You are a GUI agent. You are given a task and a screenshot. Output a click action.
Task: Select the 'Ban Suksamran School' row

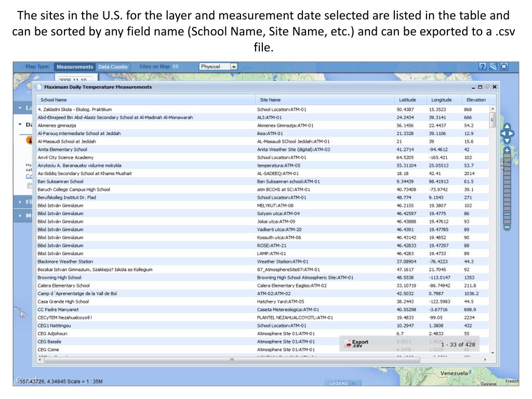(262, 181)
